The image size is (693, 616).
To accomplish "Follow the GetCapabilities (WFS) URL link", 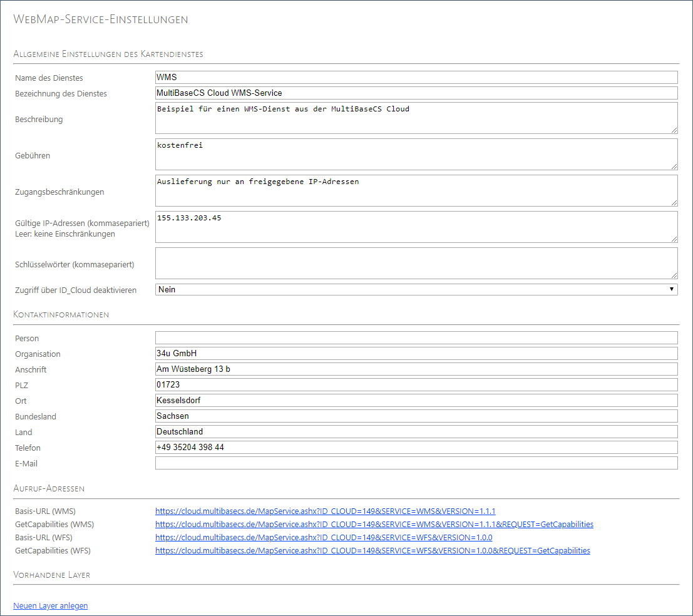I will point(372,551).
